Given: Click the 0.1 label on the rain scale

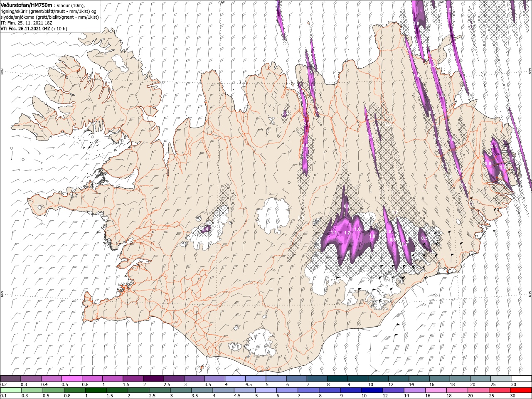Looking at the screenshot, I should pyautogui.click(x=3, y=396).
